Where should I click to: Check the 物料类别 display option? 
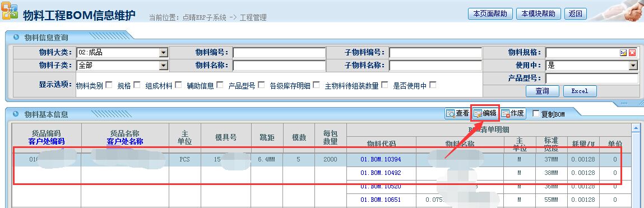pos(109,85)
